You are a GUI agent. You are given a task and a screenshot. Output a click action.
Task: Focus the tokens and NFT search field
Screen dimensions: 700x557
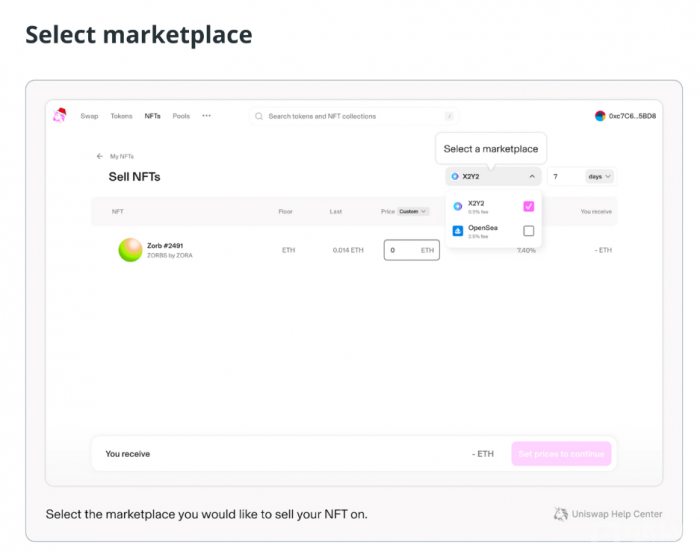coord(354,116)
